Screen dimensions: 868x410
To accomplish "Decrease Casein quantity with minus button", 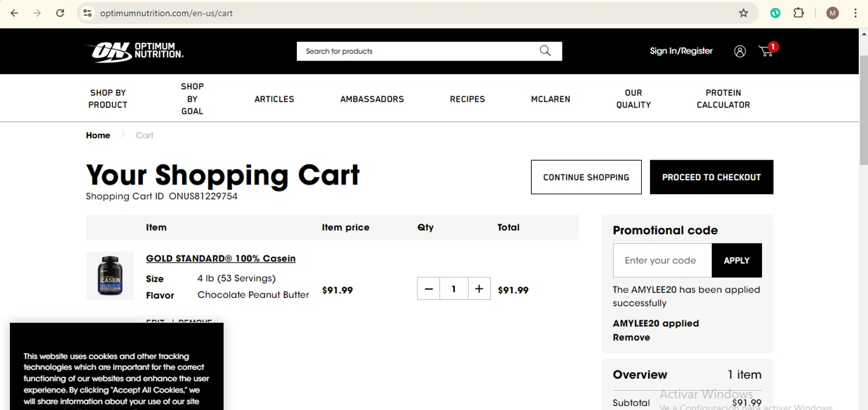I will (x=429, y=289).
